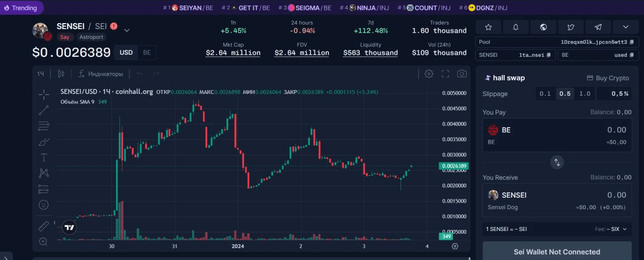Open the project website globe icon
The width and height of the screenshot is (644, 260).
(544, 27)
